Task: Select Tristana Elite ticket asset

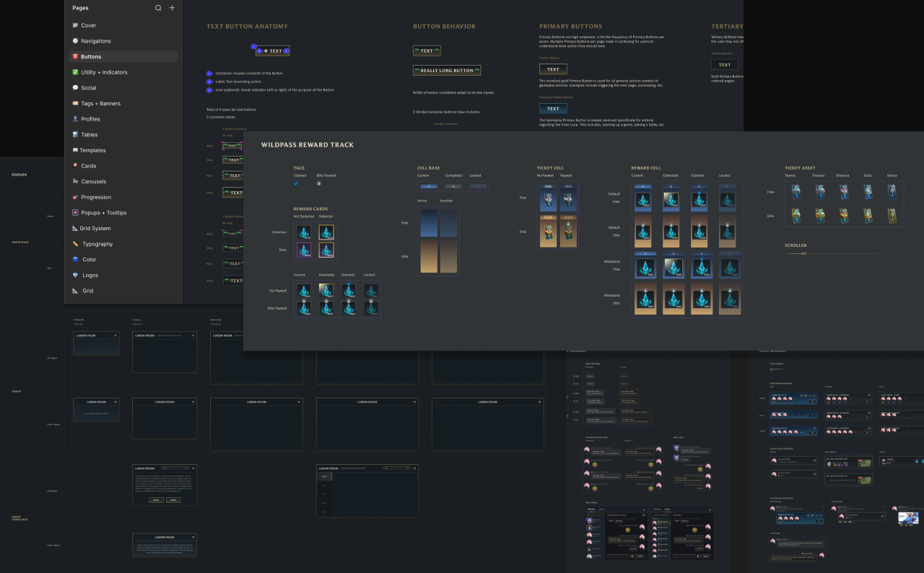Action: tap(819, 215)
